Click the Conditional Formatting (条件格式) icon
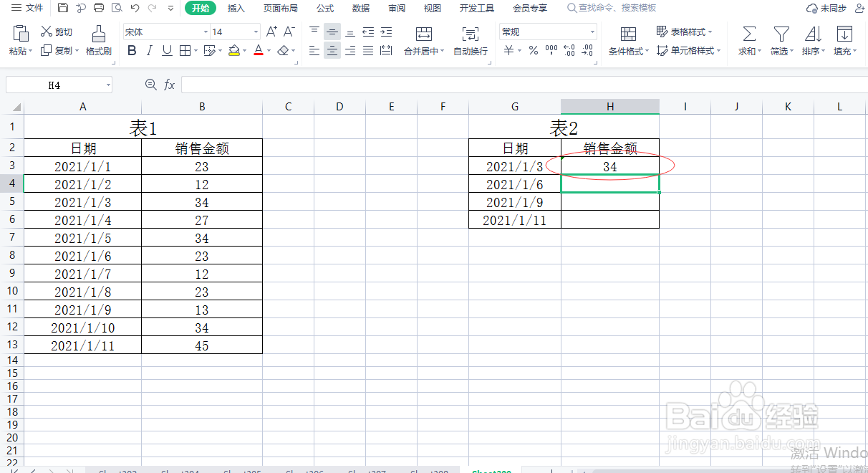This screenshot has width=868, height=473. [x=628, y=39]
